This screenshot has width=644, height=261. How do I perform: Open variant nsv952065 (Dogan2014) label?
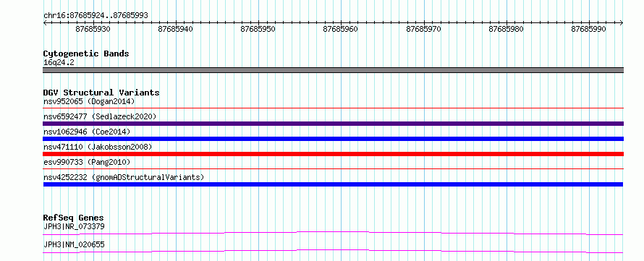coord(89,101)
